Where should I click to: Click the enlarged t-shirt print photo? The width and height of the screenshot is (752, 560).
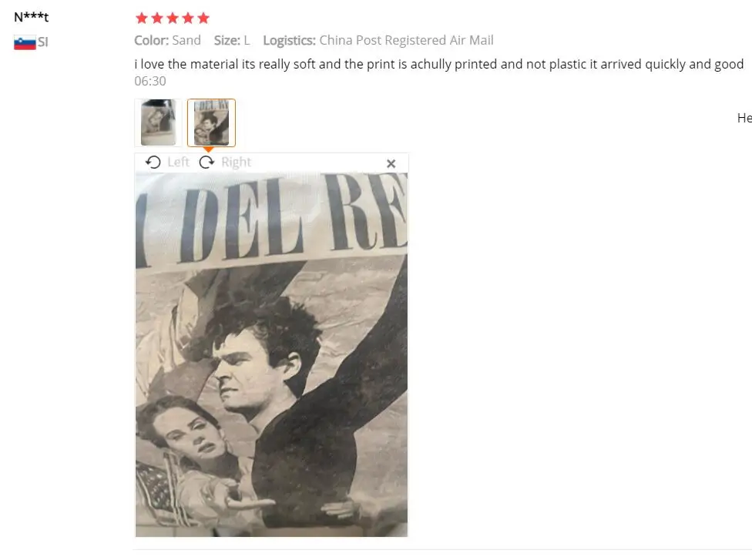click(271, 354)
